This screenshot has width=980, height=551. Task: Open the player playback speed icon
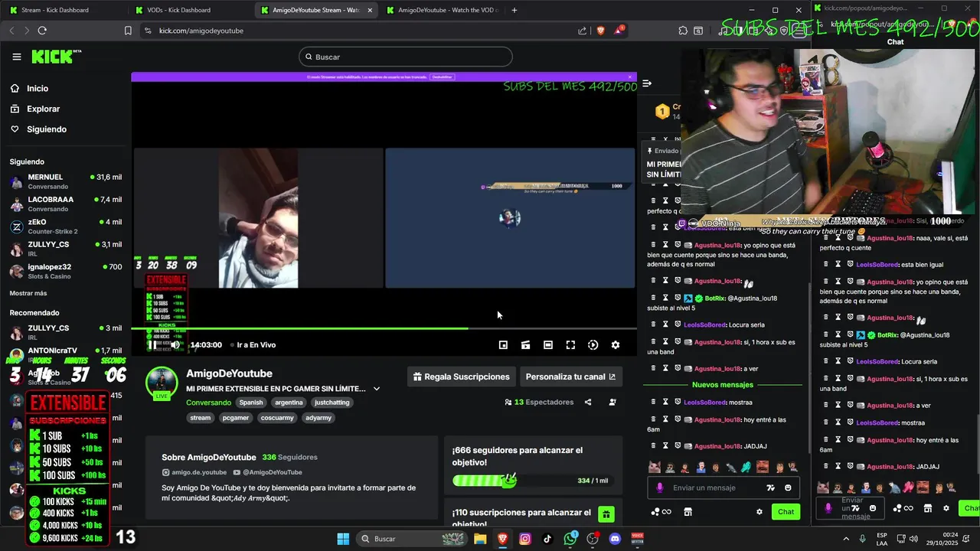pos(593,345)
